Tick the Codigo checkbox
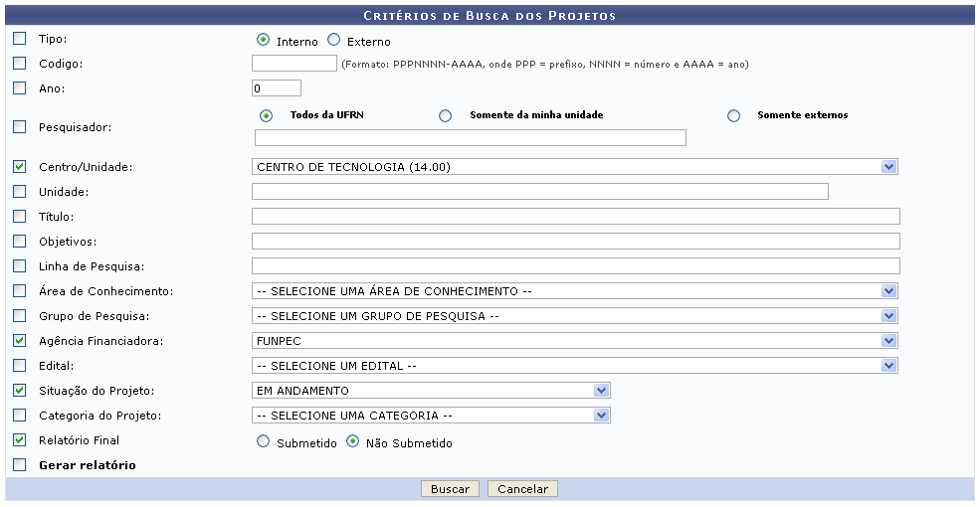980x507 pixels. pyautogui.click(x=20, y=64)
